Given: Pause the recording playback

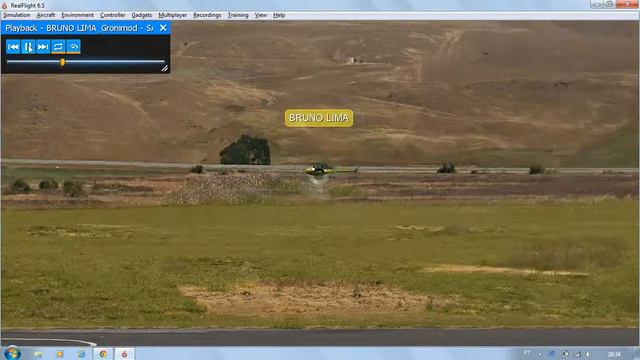Looking at the screenshot, I should click(x=28, y=47).
